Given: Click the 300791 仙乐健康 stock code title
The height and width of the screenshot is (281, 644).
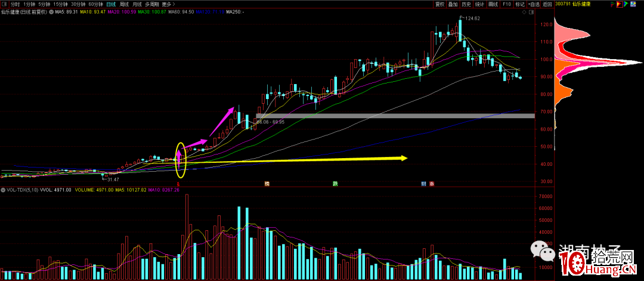Looking at the screenshot, I should click(572, 4).
